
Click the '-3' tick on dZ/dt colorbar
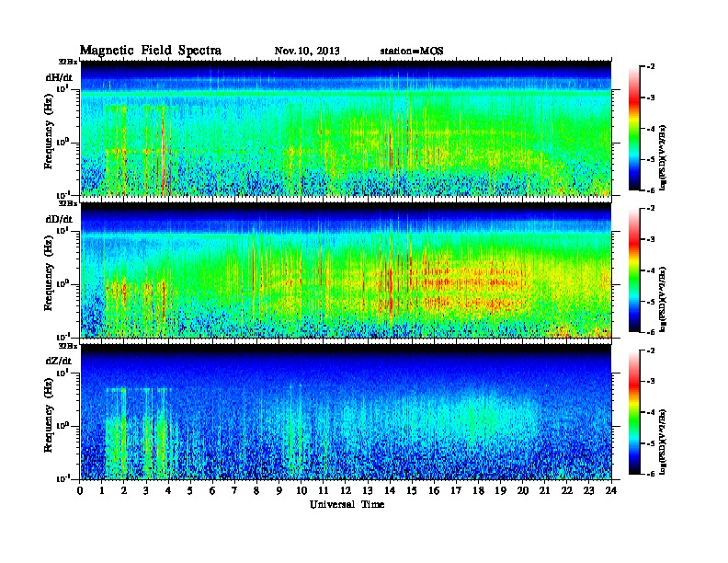click(x=651, y=382)
